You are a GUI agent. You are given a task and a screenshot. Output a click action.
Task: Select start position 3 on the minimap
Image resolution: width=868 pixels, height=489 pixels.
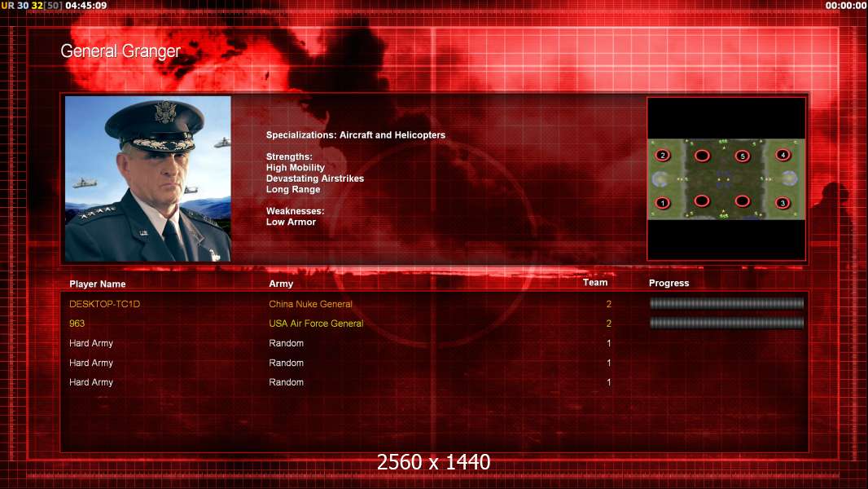coord(783,203)
